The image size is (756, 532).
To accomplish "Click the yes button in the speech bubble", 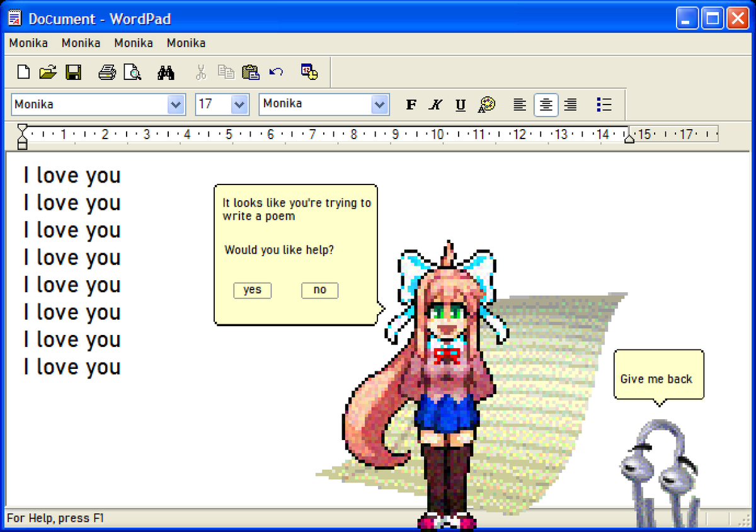I will (x=252, y=290).
